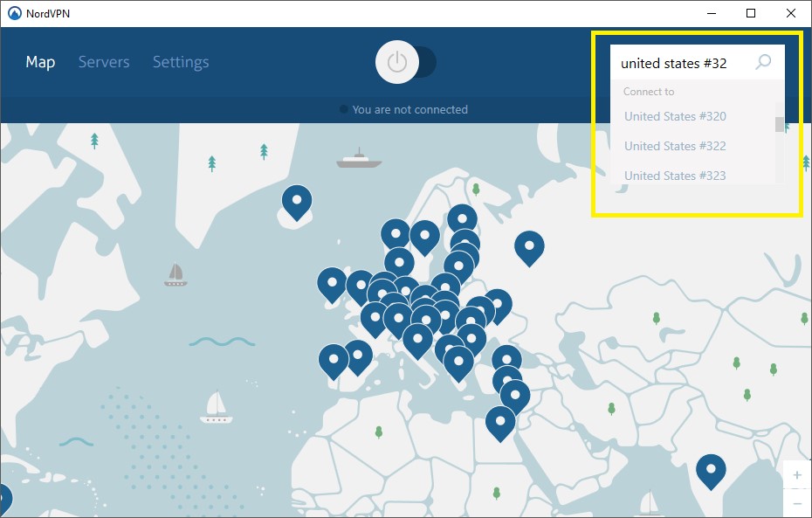Connect to United States #320
Screen dimensions: 812x518
[x=675, y=116]
